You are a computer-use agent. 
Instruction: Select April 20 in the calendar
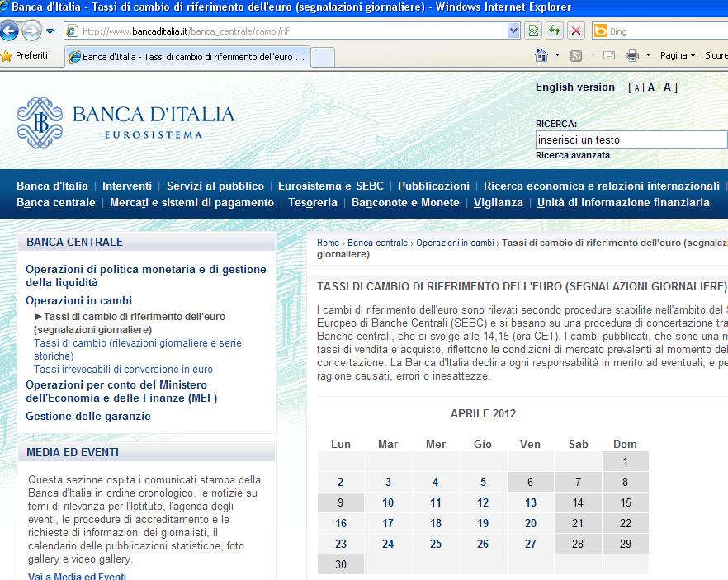tap(530, 523)
